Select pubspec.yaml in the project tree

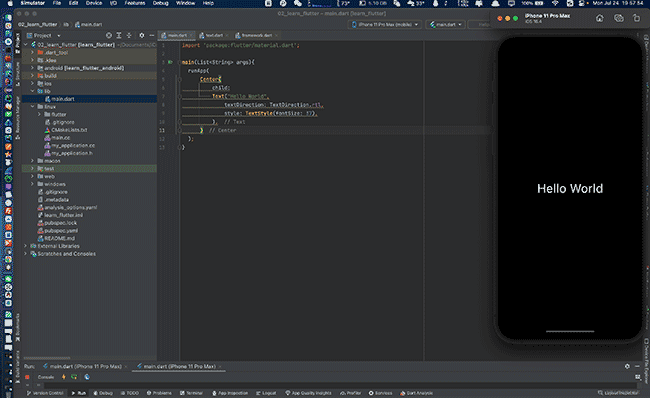[61, 231]
